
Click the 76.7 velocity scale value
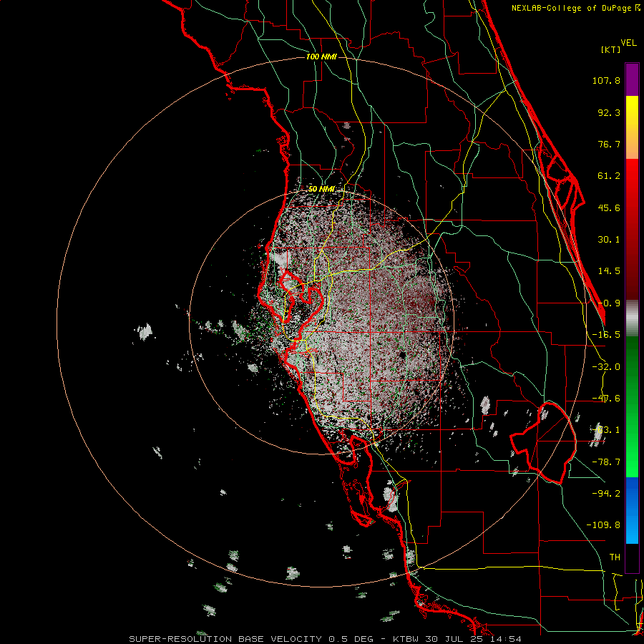(609, 144)
